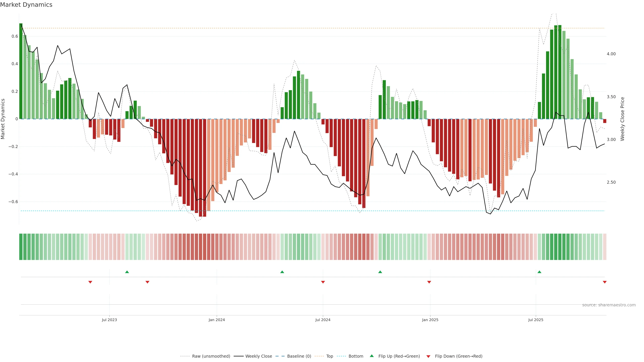Click the Bottom legend entry
This screenshot has height=362, width=644.
tap(356, 356)
